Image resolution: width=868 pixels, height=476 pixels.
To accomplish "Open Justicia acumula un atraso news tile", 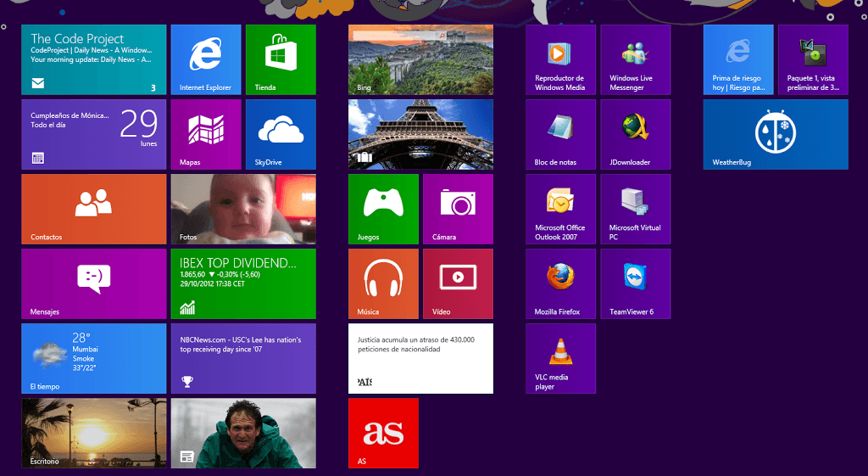I will coord(420,359).
